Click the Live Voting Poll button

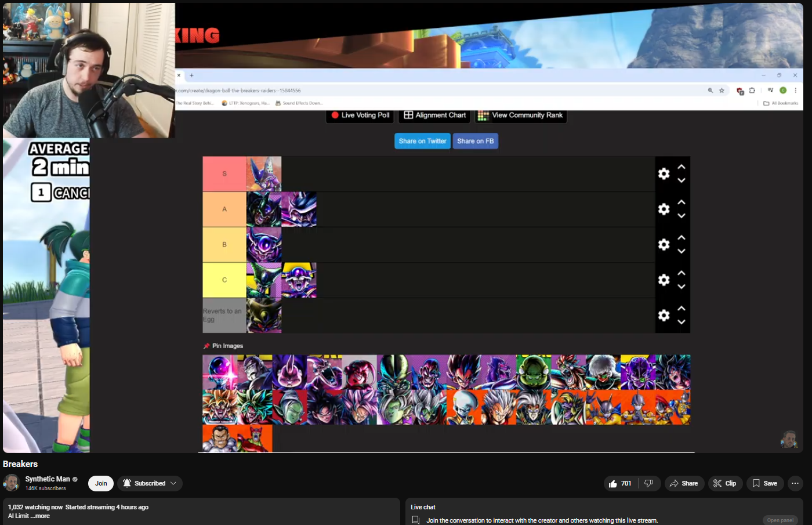[x=360, y=115]
